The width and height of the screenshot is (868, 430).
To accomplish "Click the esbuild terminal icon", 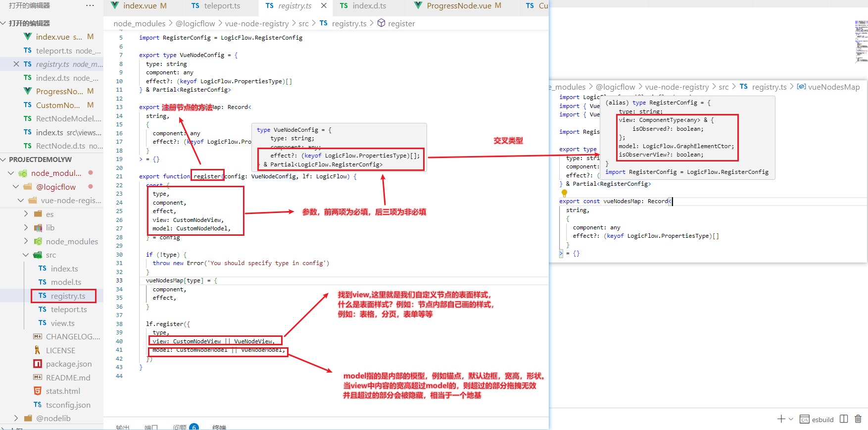I will point(805,420).
